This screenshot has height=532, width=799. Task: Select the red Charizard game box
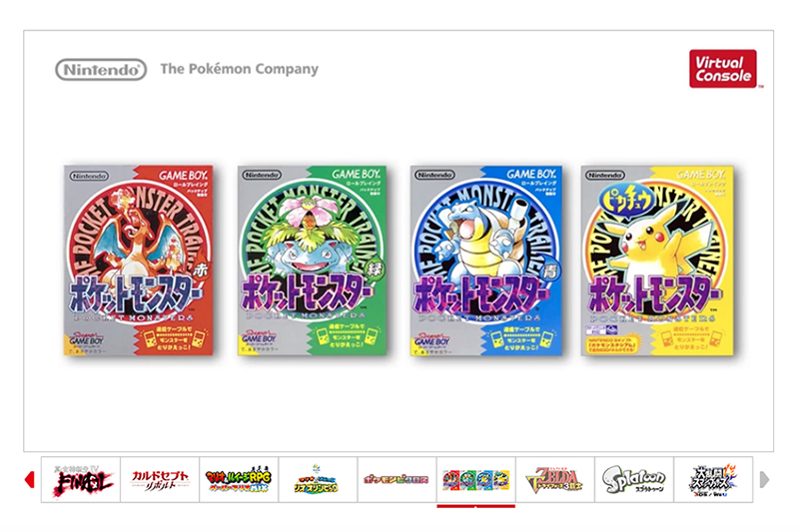138,261
